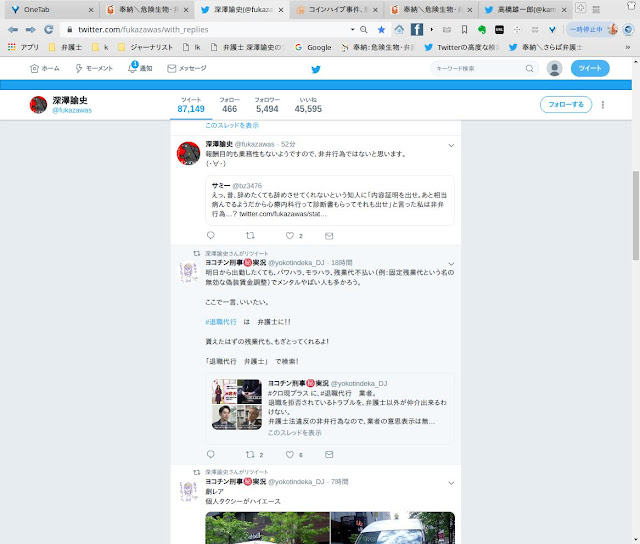The width and height of the screenshot is (640, 544).
Task: Reload the page with the refresh icon
Action: click(49, 29)
